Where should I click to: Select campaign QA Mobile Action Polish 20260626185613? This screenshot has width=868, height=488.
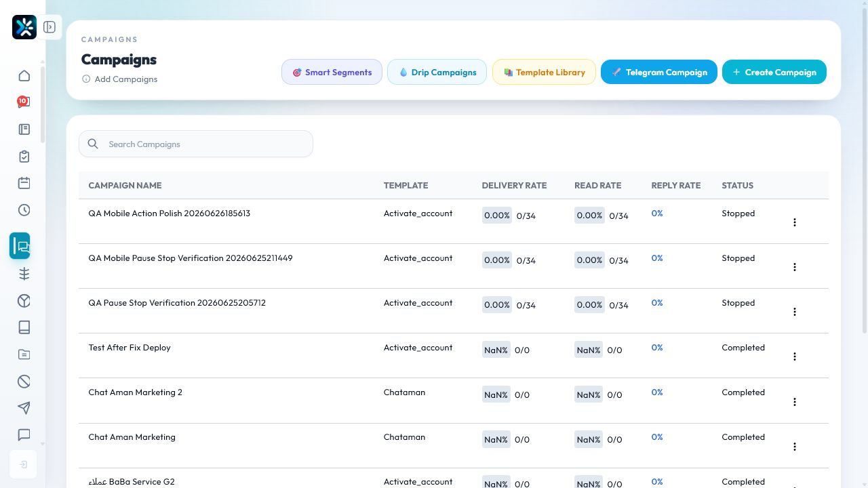[x=170, y=213]
